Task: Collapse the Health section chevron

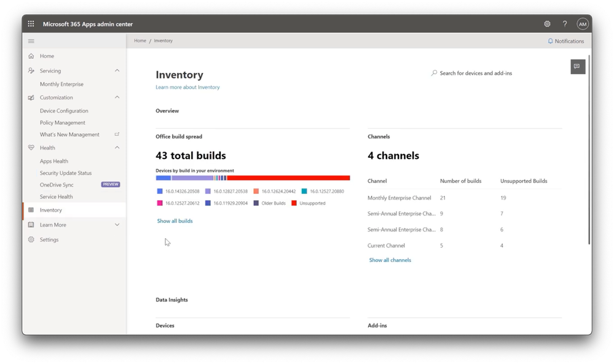Action: [x=117, y=148]
